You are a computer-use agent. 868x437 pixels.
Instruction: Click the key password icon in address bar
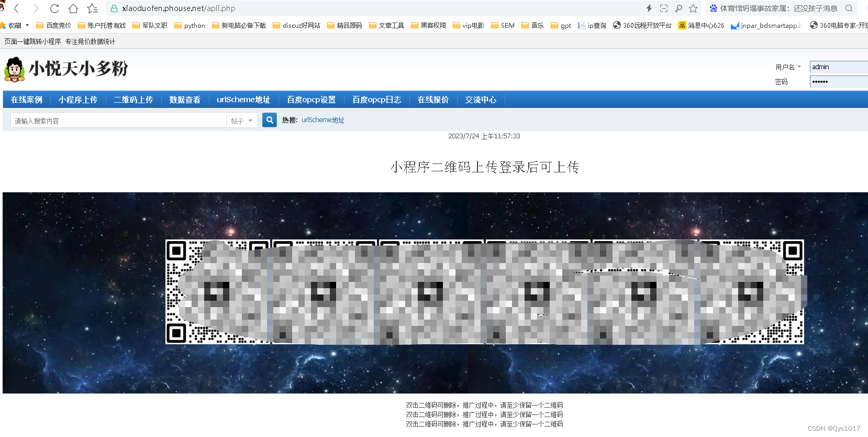point(678,8)
